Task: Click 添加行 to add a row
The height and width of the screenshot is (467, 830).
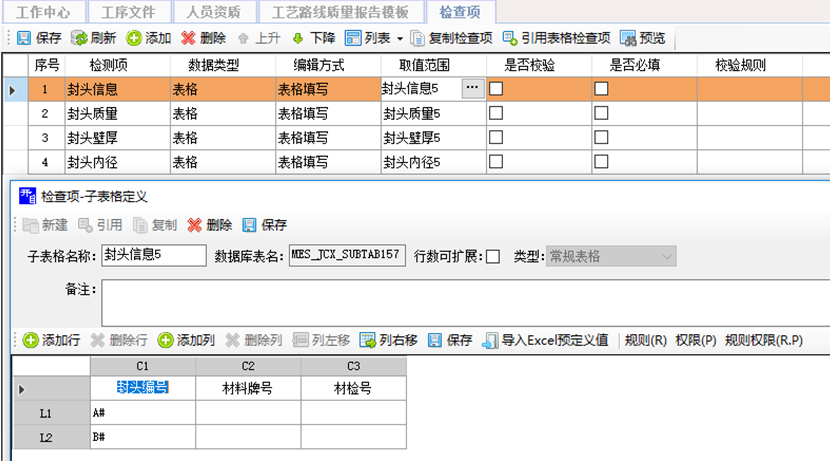Action: pyautogui.click(x=31, y=340)
